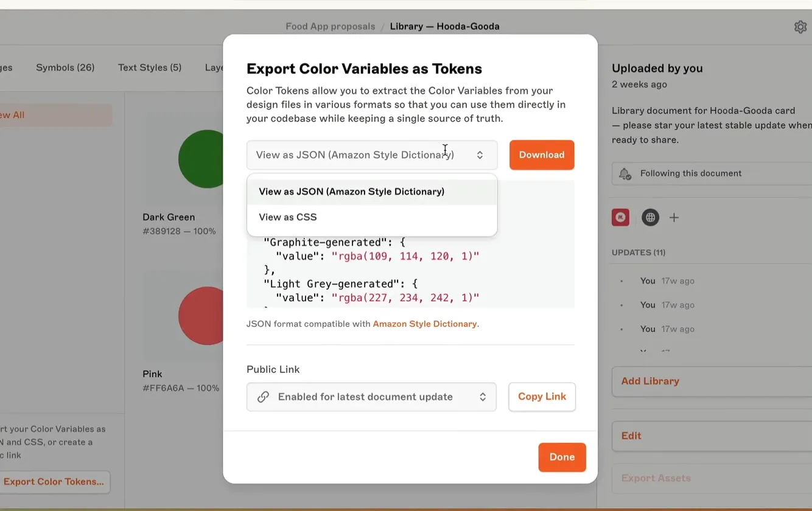
Task: Choose the View as CSS option
Action: 288,217
